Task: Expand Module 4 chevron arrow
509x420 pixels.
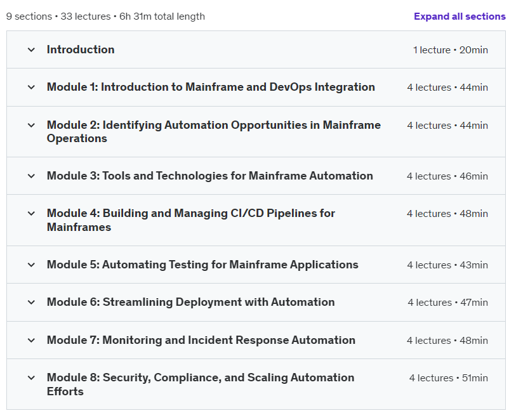Action: [31, 213]
